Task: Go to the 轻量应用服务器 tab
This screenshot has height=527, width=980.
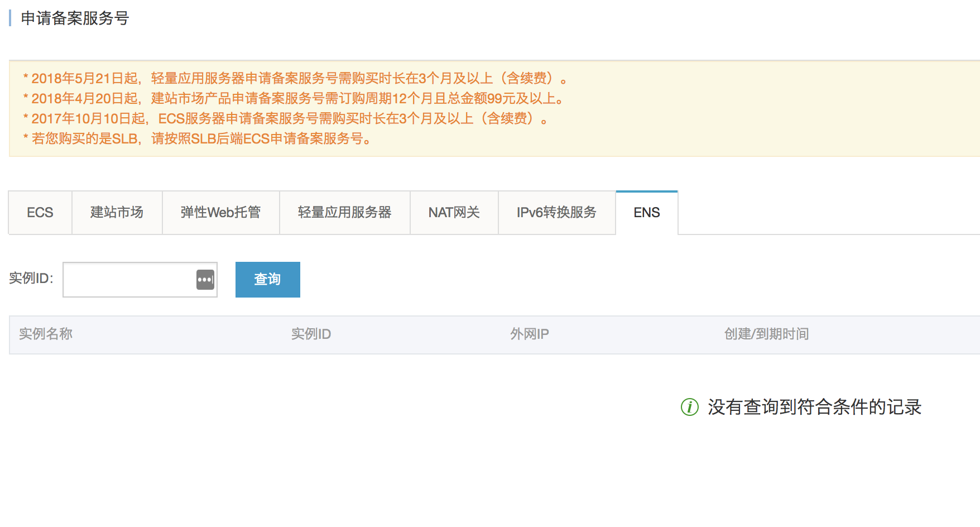Action: [344, 213]
